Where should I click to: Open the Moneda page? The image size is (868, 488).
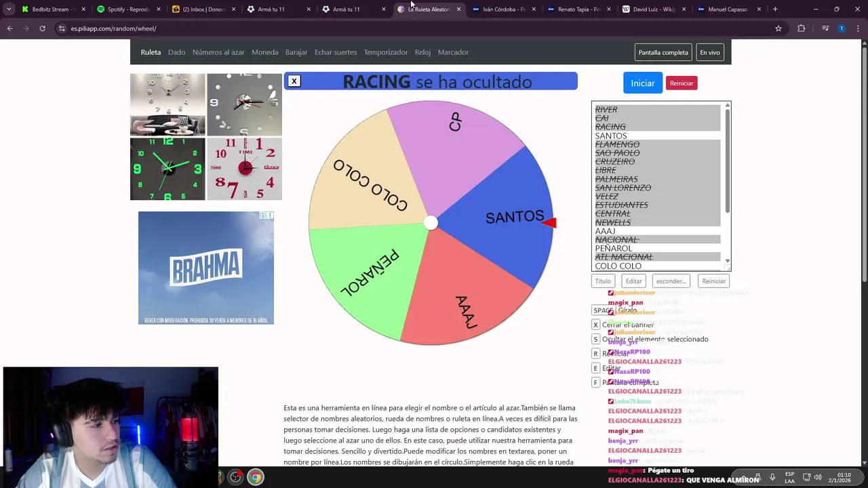click(264, 52)
